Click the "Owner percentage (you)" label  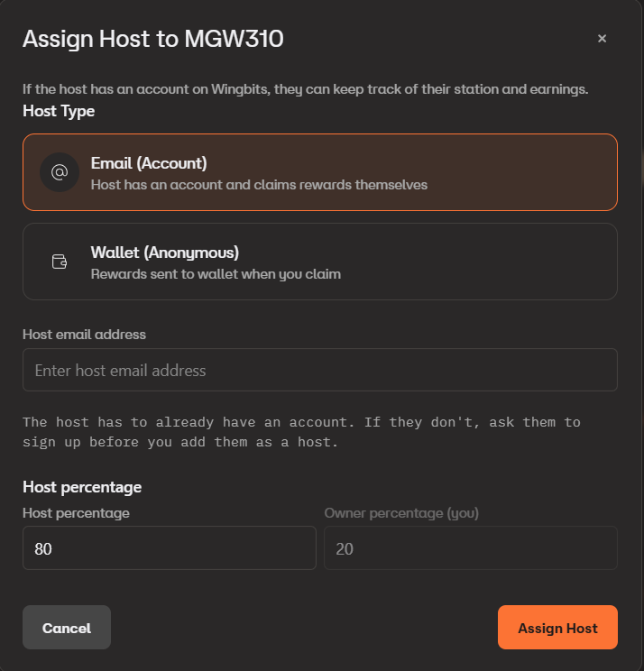click(401, 513)
